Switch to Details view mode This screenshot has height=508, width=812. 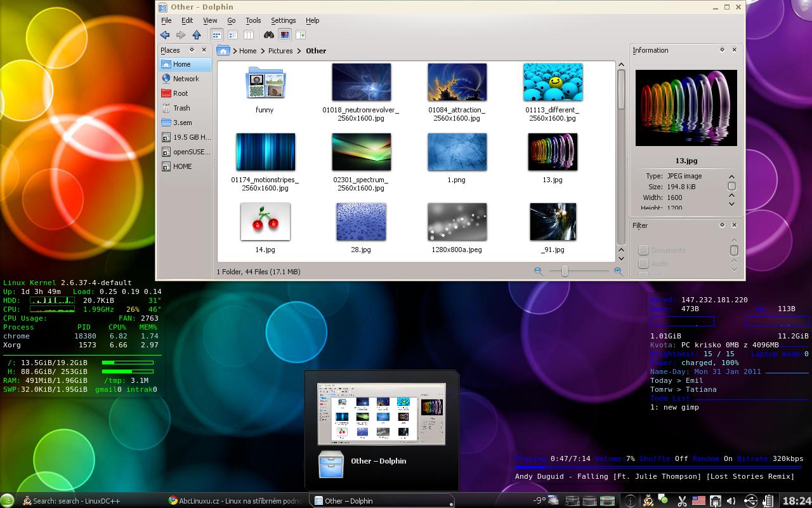point(233,35)
